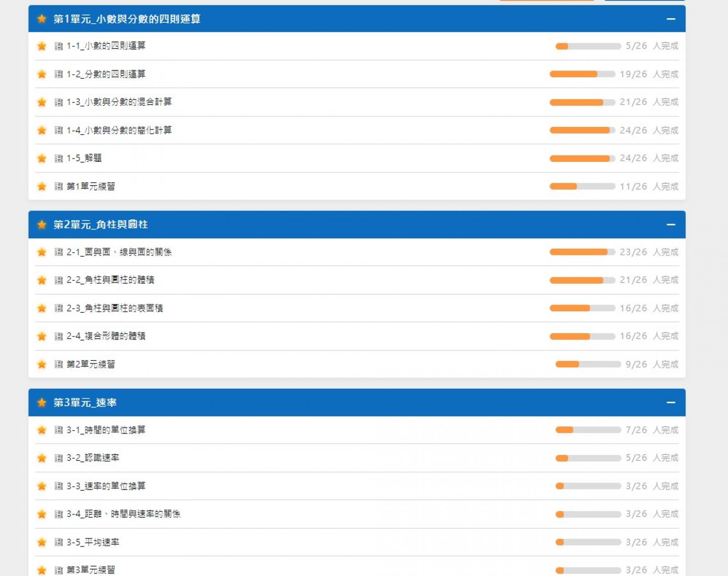Select the 第3單元_速率 header title
The image size is (728, 576).
85,403
